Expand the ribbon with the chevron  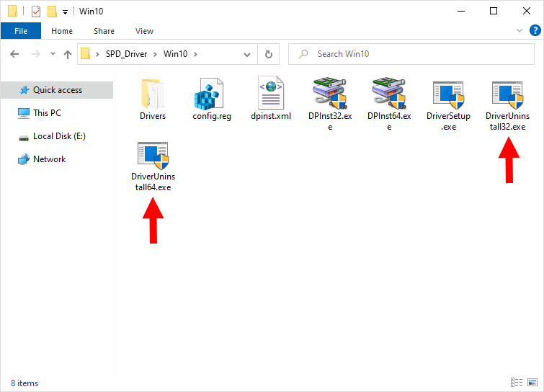pyautogui.click(x=519, y=30)
